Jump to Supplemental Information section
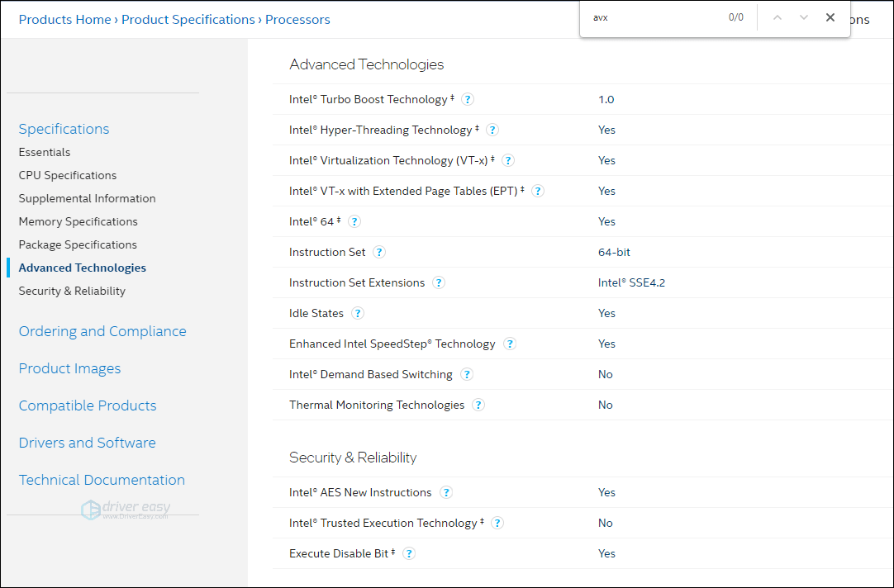 point(88,198)
